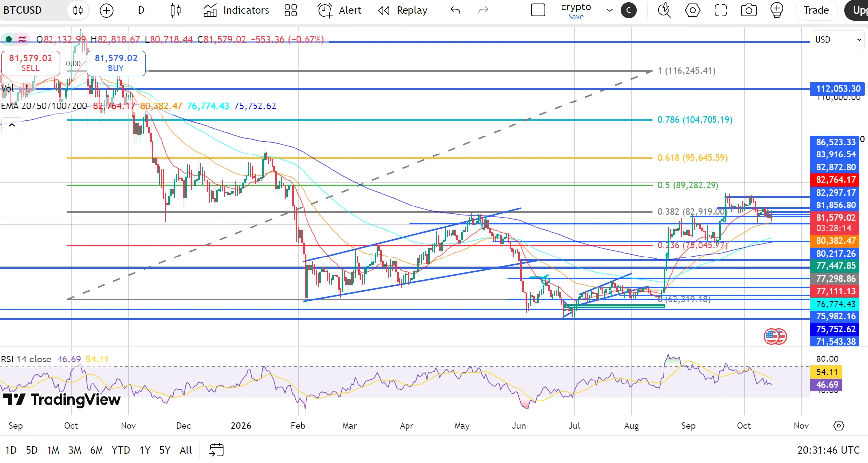This screenshot has height=463, width=868.
Task: Open the idea lightbulb publish icon
Action: pos(777,10)
